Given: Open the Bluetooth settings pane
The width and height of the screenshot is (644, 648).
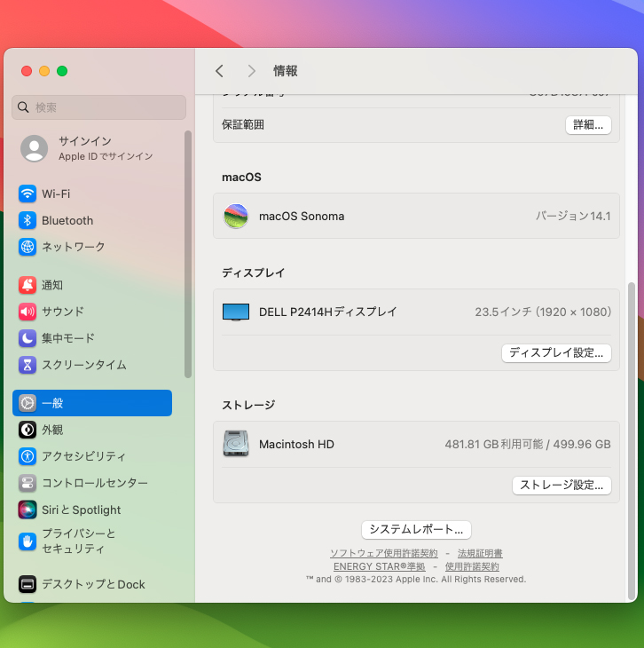Looking at the screenshot, I should coord(92,220).
